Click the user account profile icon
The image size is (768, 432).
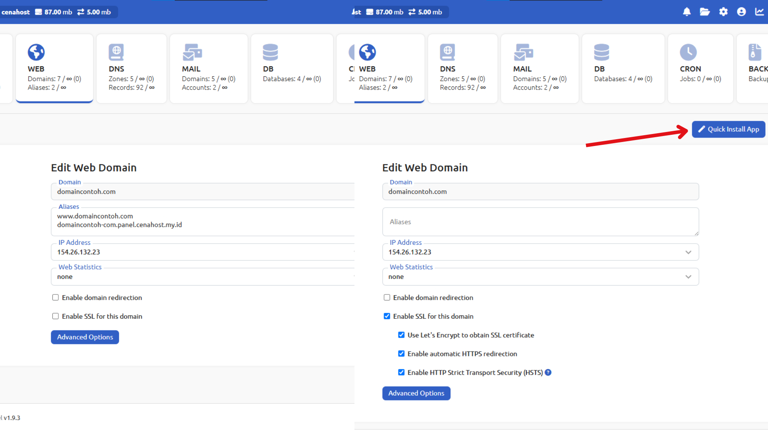click(741, 12)
